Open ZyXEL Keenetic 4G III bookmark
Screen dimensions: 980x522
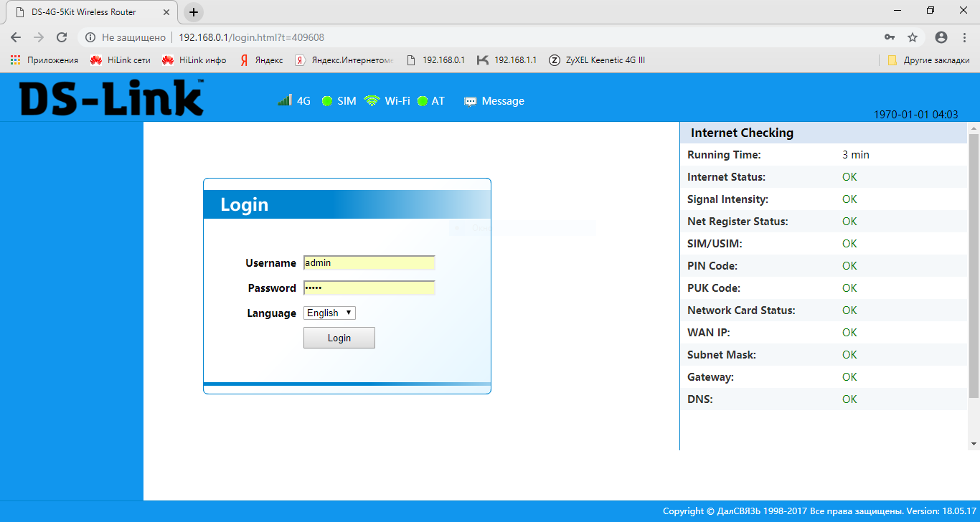coord(597,60)
